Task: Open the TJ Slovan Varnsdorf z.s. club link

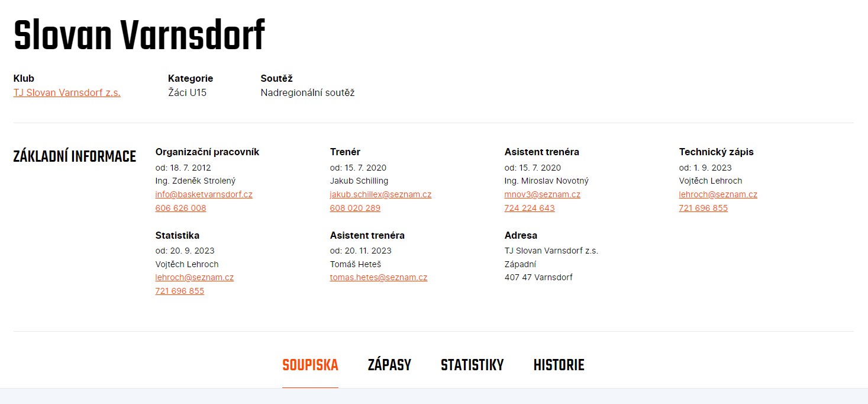Action: pos(67,93)
